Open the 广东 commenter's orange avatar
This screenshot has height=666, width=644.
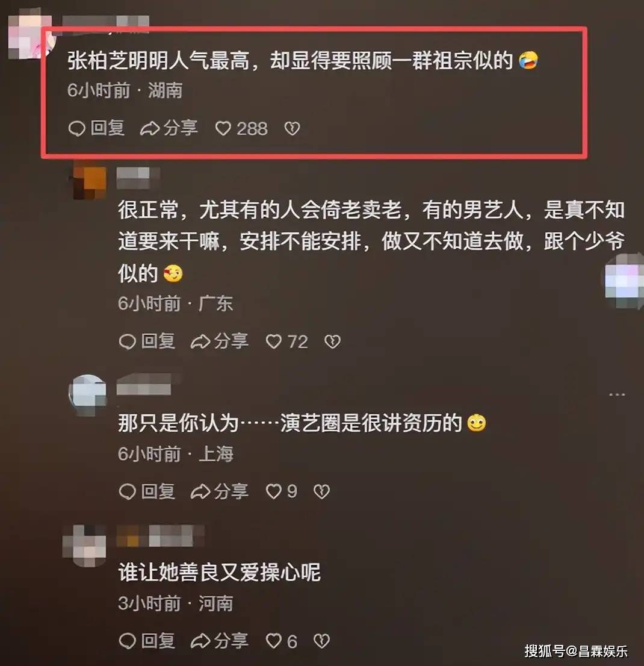coord(88,183)
